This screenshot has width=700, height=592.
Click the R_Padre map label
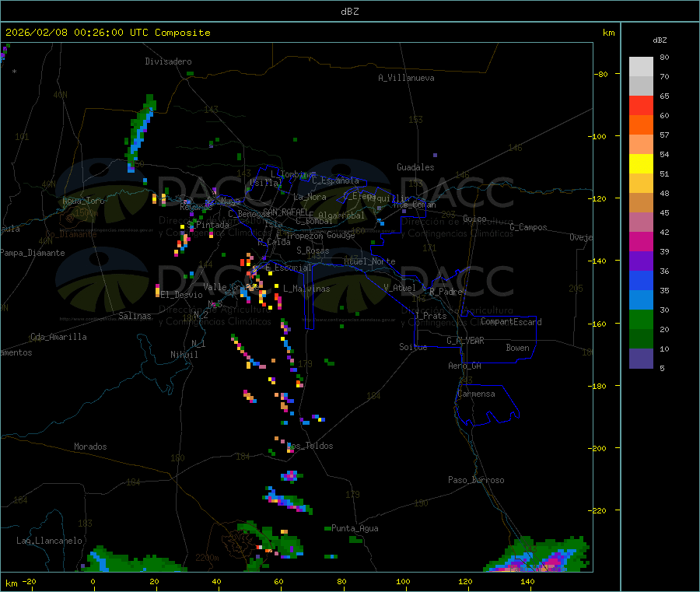[x=446, y=292]
